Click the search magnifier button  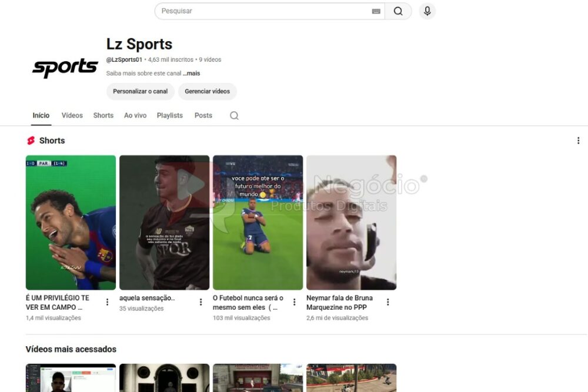click(398, 11)
